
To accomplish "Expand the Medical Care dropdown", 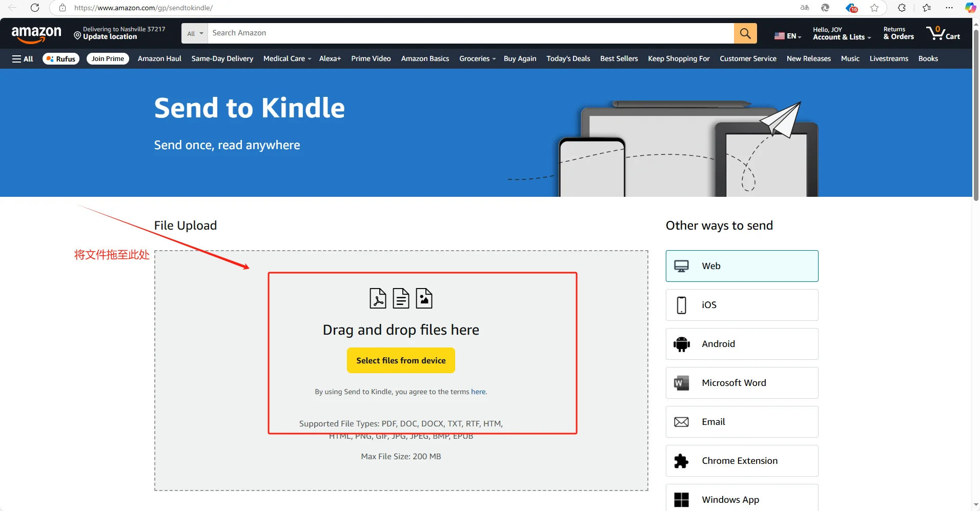I will click(x=287, y=59).
